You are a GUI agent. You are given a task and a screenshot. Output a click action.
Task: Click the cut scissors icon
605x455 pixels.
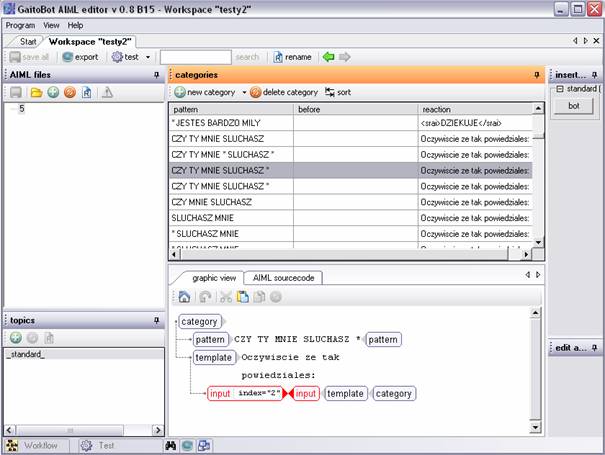(x=225, y=297)
